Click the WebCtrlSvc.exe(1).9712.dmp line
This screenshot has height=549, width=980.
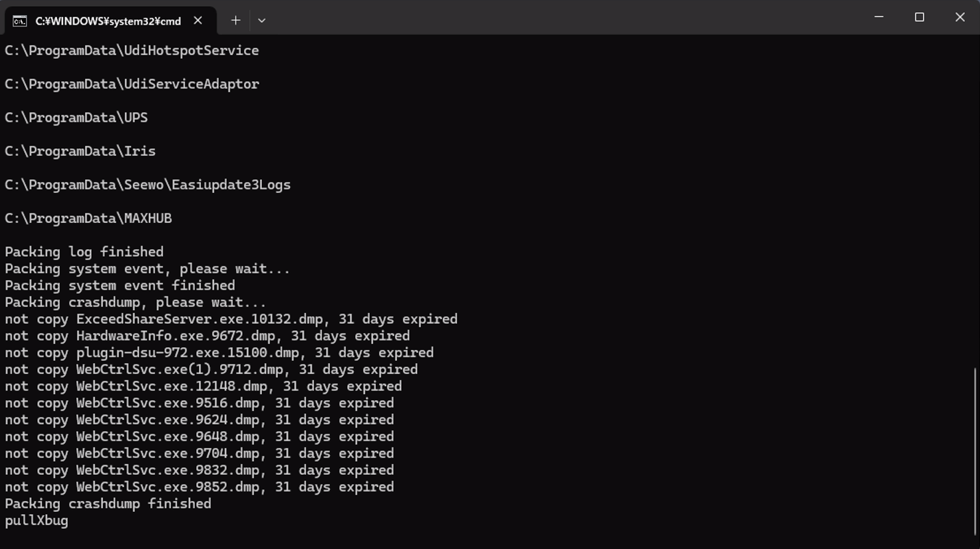coord(211,370)
